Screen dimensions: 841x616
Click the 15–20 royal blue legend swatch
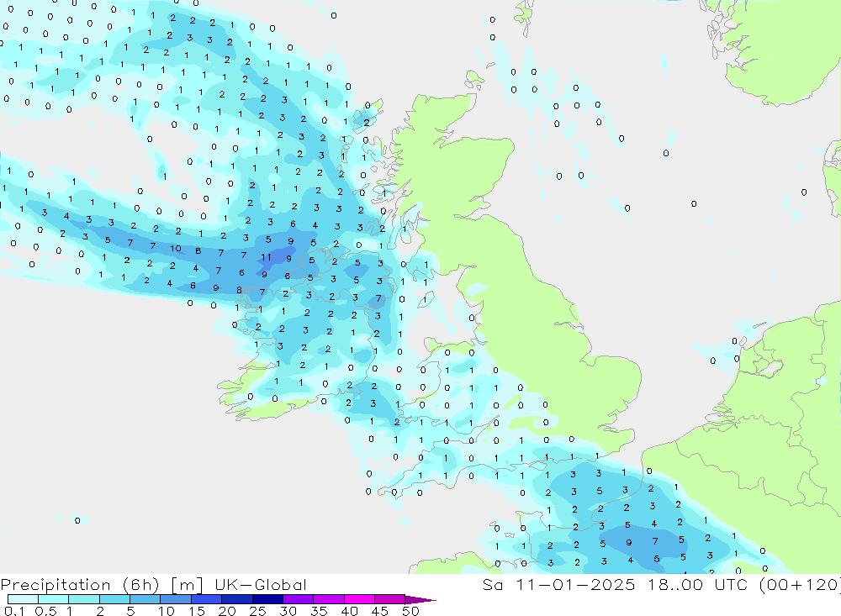pyautogui.click(x=207, y=599)
